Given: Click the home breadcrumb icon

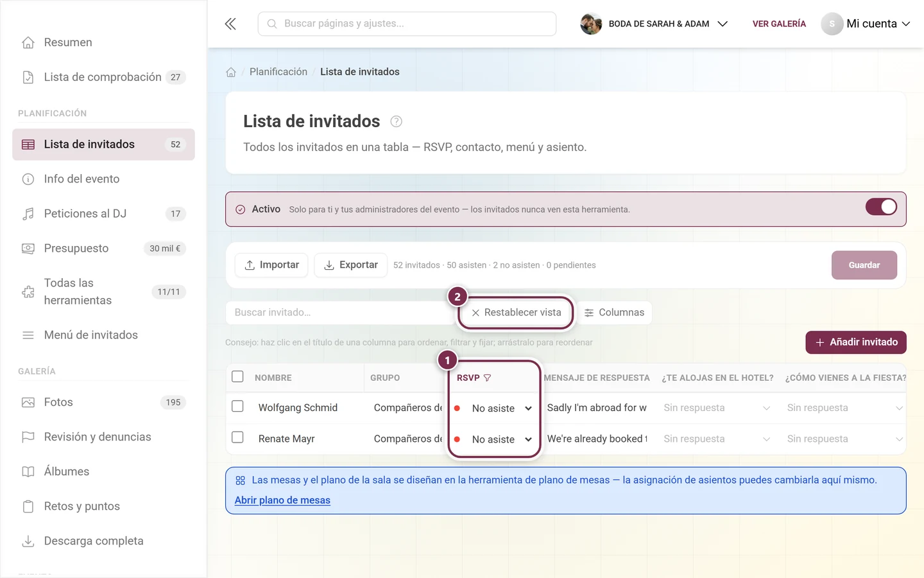Looking at the screenshot, I should point(231,72).
